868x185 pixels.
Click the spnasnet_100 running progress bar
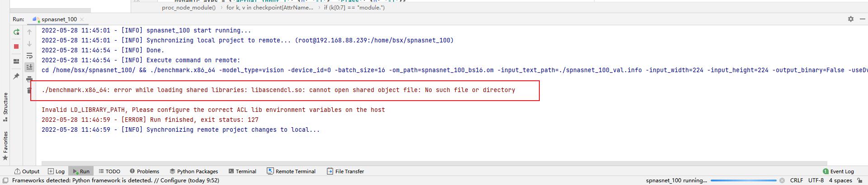tap(743, 180)
